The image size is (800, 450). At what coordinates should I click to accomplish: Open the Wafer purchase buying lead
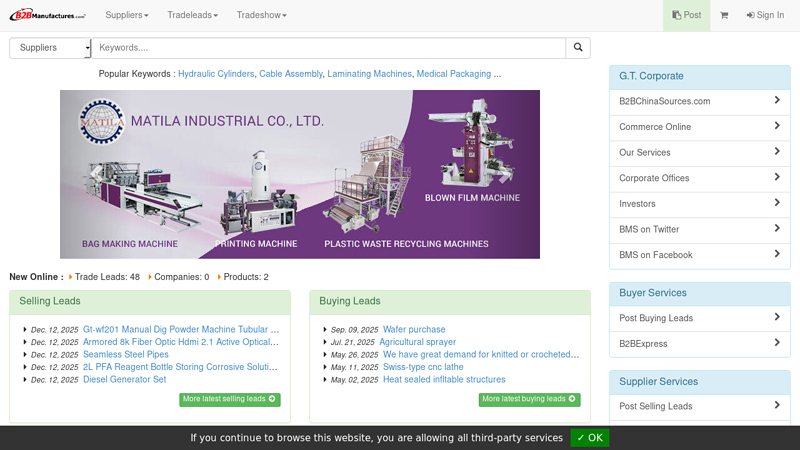[414, 330]
